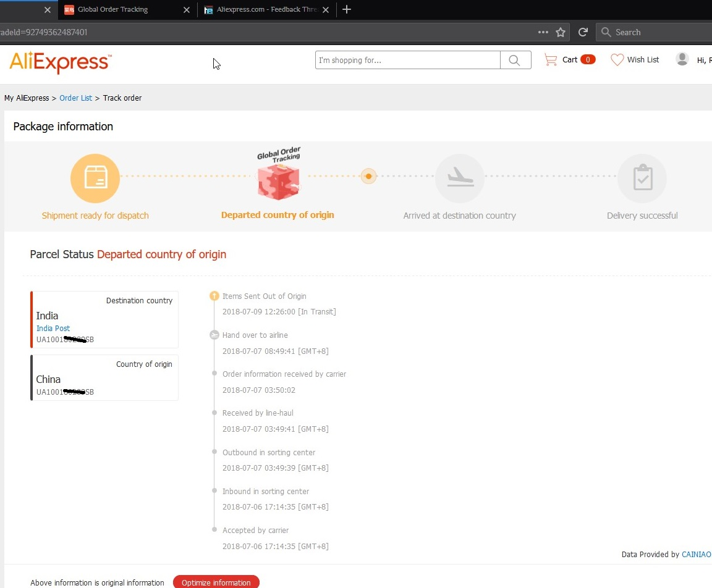Click the Delivery successful clipboard icon
Viewport: 712px width, 588px height.
click(642, 178)
